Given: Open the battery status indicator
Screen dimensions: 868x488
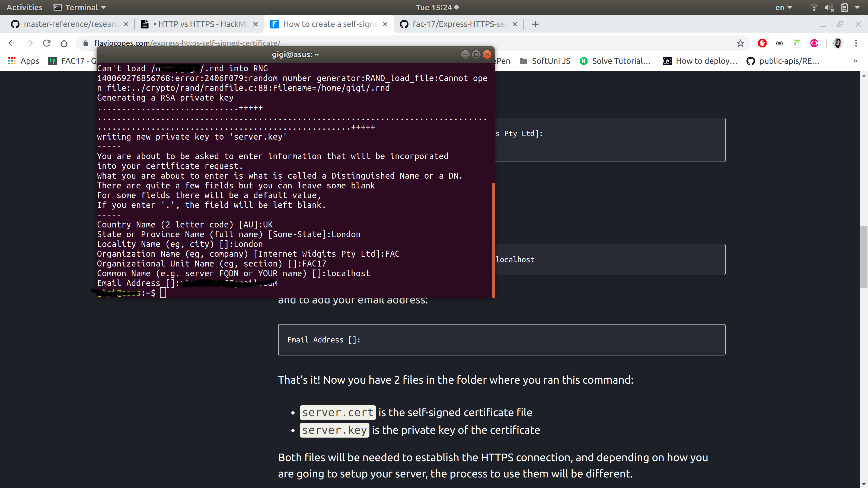Looking at the screenshot, I should coord(844,7).
